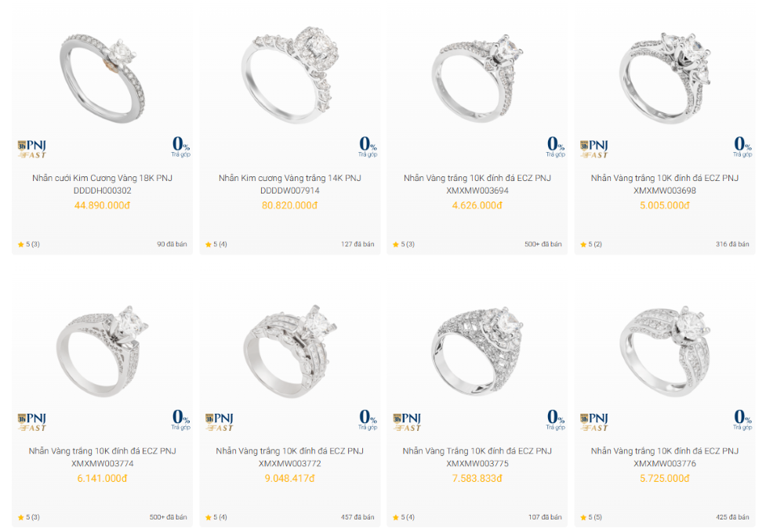This screenshot has height=532, width=784.
Task: Open product title XMXMW003694
Action: (477, 184)
